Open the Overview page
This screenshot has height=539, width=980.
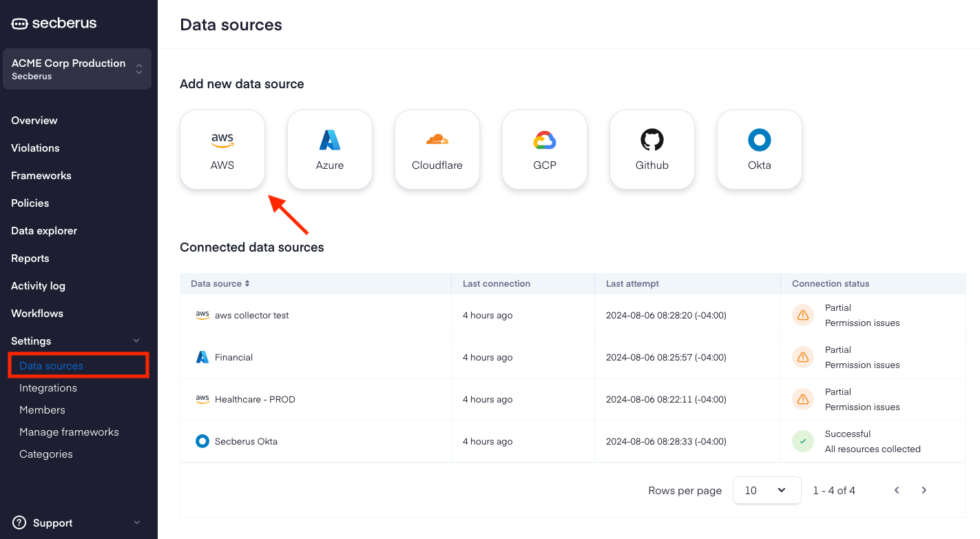pos(34,120)
